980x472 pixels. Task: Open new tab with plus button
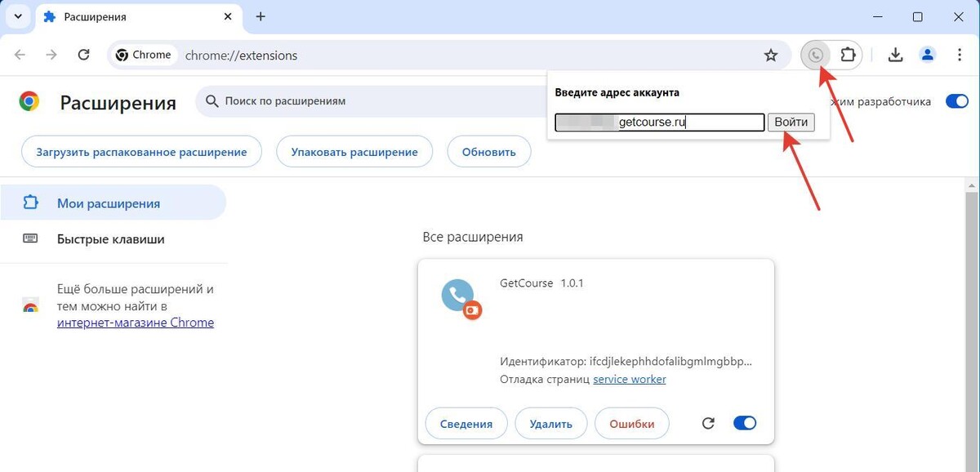point(261,16)
